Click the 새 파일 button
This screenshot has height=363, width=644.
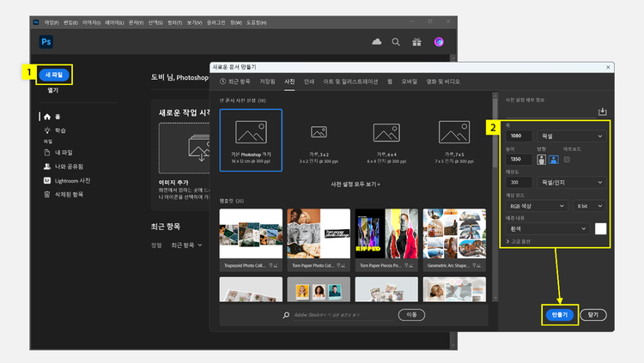coord(54,75)
